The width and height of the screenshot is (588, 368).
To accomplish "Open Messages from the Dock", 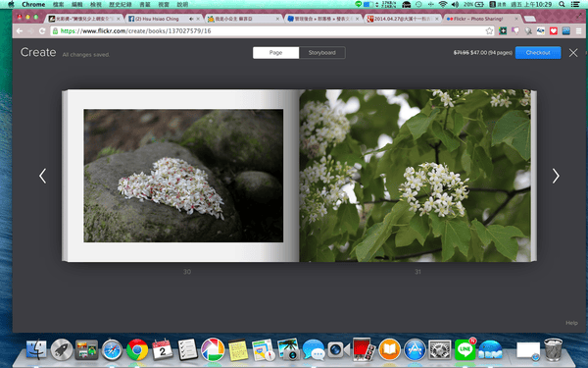I will [314, 350].
